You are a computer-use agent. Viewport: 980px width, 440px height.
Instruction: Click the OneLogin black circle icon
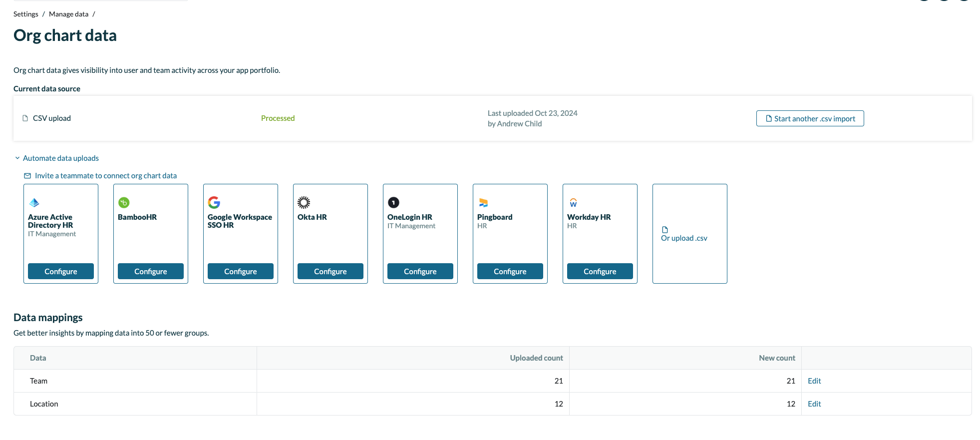coord(393,202)
